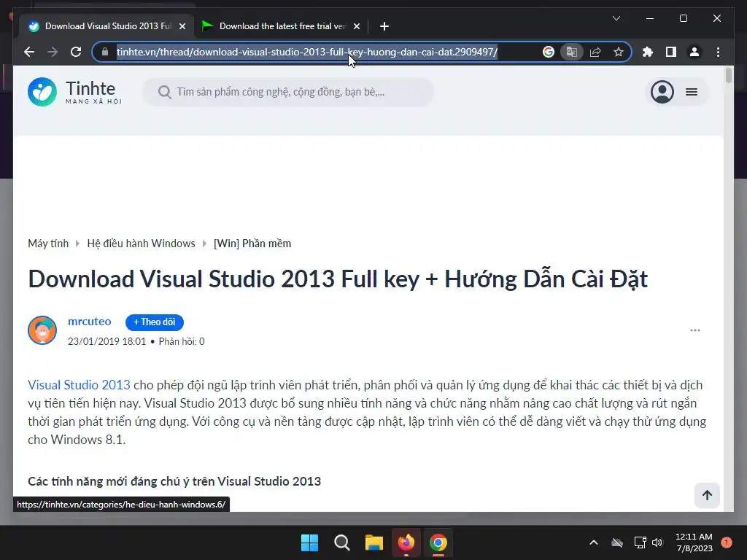
Task: Open the Chrome profile icon
Action: [694, 52]
